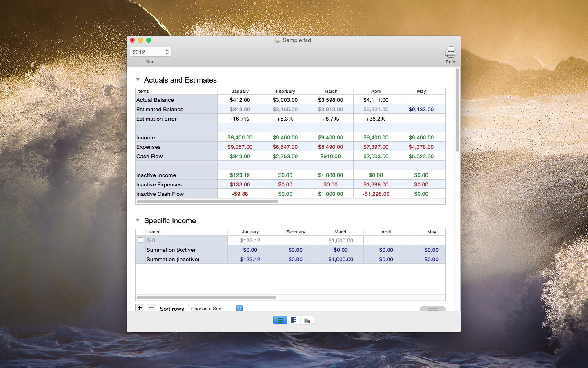Open the Choose a Sort dropdown

[215, 309]
